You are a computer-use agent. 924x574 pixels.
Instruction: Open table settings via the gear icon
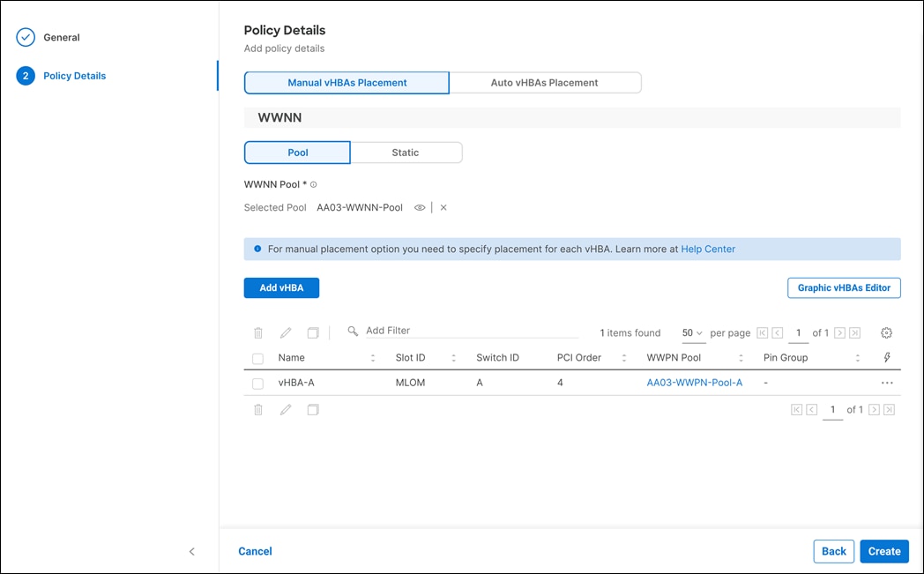886,332
